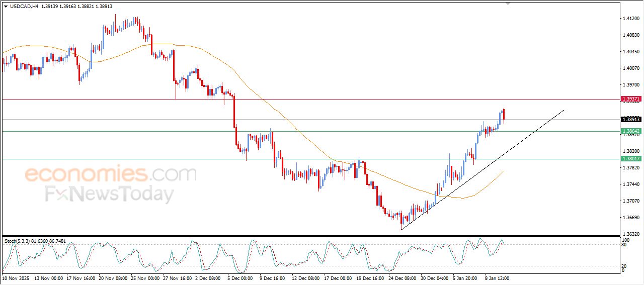Click the dropdown triangle beside USDCAD,H4
644x285 pixels.
pos(6,6)
